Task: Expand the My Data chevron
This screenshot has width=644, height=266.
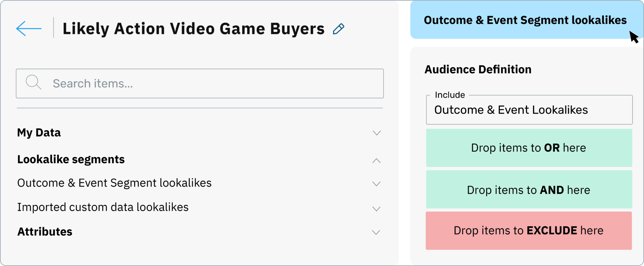Action: [376, 133]
